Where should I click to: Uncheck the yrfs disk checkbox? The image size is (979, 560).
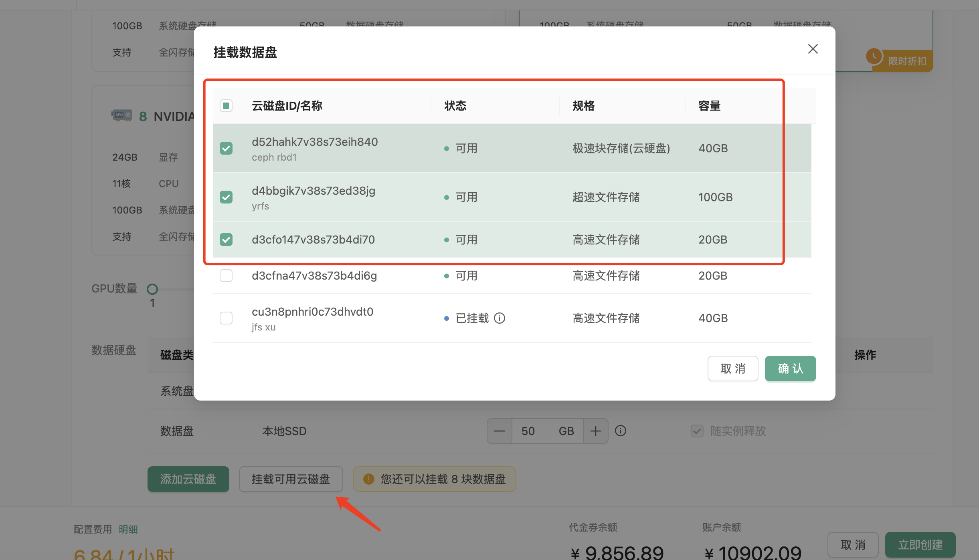226,197
